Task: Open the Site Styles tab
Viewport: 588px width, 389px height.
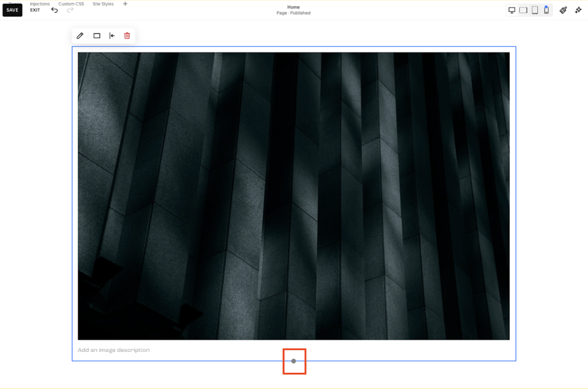Action: pyautogui.click(x=103, y=4)
